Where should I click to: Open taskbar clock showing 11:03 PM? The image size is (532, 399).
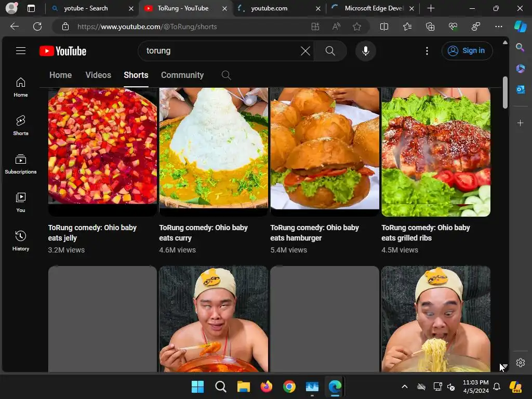click(x=476, y=387)
